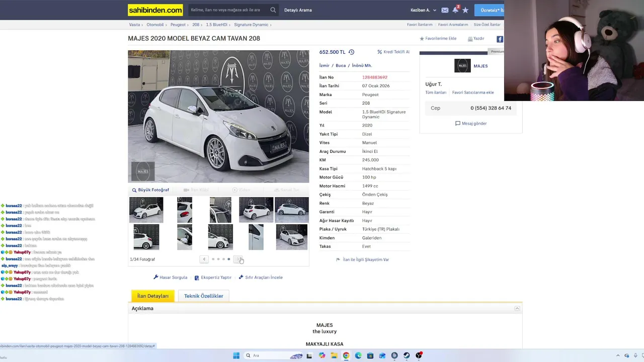644x362 pixels.
Task: Click Ekspertiz Yaptır link
Action: coord(213,278)
